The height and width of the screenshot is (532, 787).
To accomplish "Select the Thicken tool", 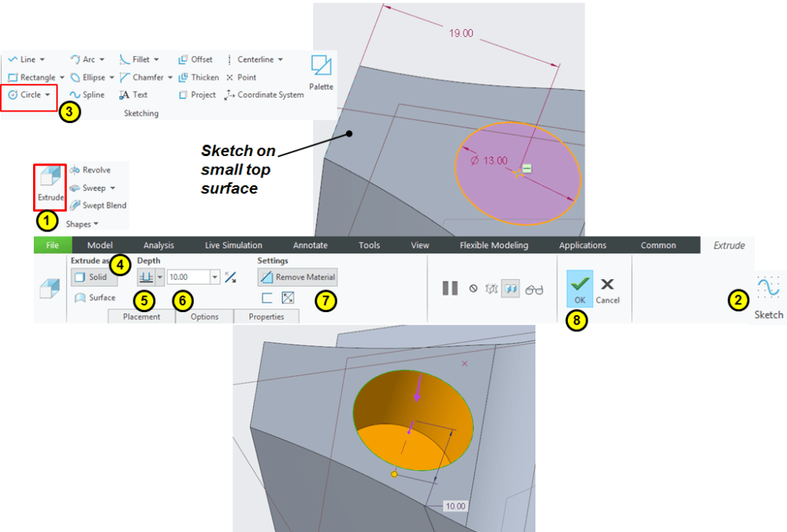I will pyautogui.click(x=198, y=77).
